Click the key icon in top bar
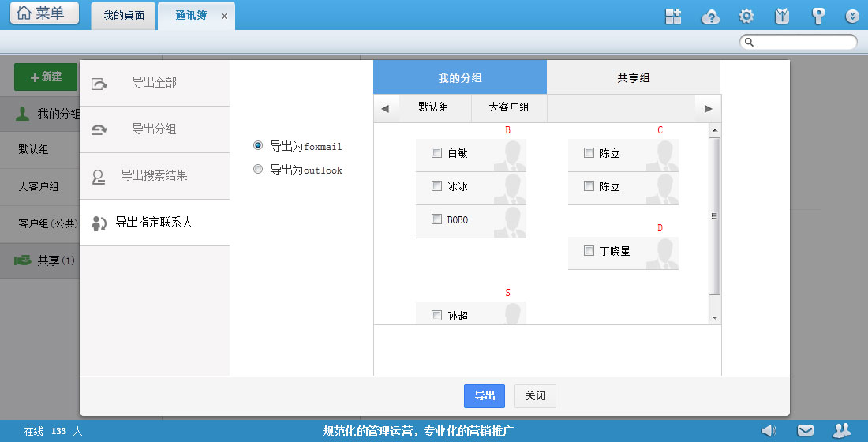The image size is (868, 442). (818, 17)
